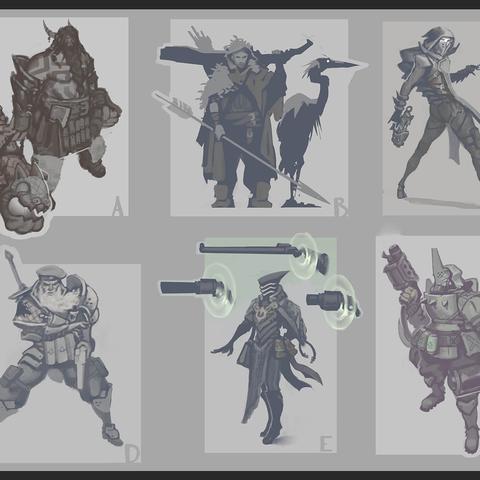Click the heron bird beside the hunter
Image resolution: width=480 pixels, height=480 pixels.
[x=313, y=130]
